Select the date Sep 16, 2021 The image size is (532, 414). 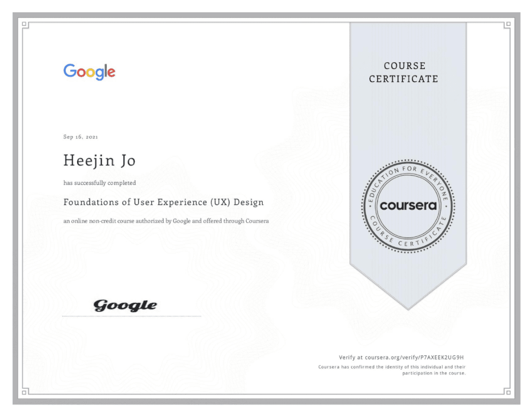pyautogui.click(x=81, y=137)
